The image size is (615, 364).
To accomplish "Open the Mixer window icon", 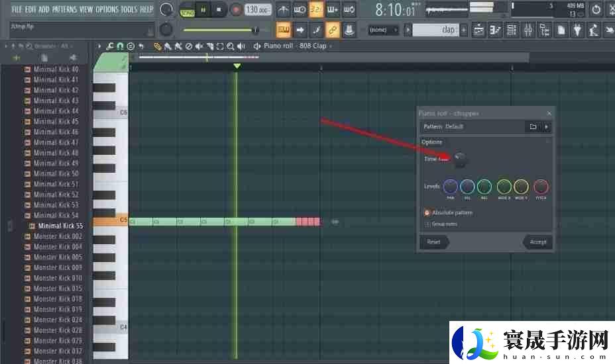I will click(x=528, y=30).
